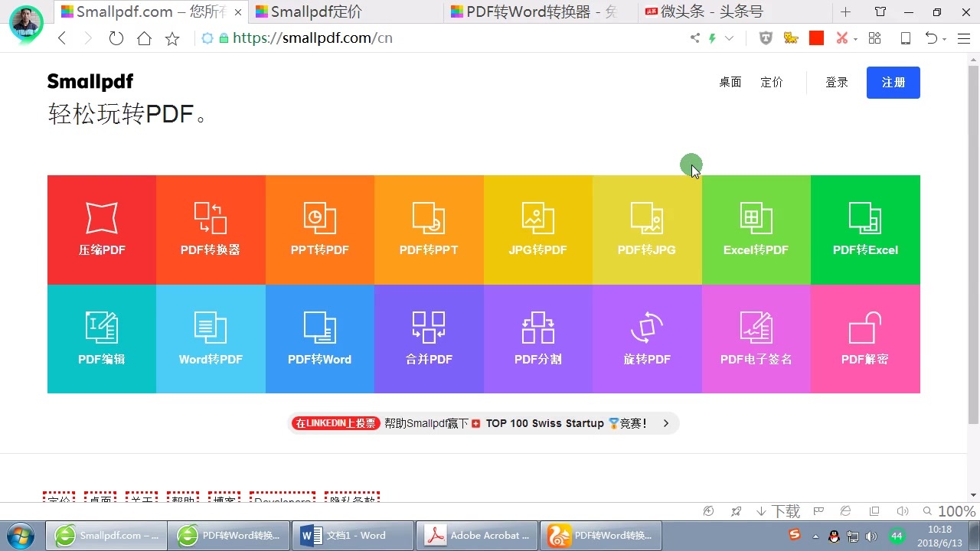The height and width of the screenshot is (551, 980).
Task: Show hidden tray icons arrow
Action: click(x=815, y=536)
